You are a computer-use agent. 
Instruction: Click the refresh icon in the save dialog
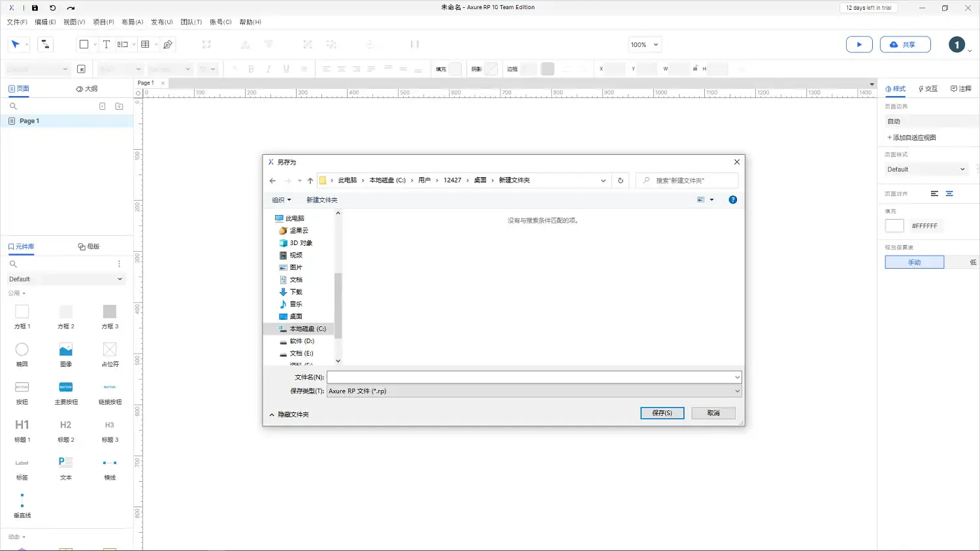621,180
